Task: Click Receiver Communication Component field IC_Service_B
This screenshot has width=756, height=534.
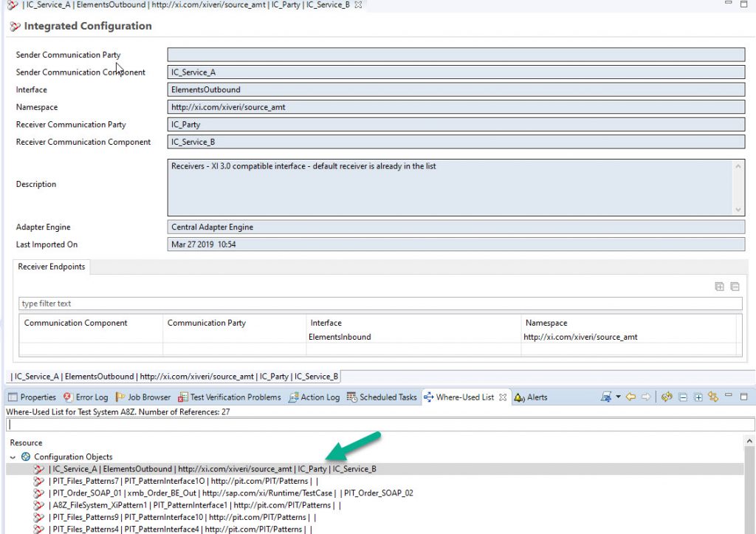Action: point(456,141)
